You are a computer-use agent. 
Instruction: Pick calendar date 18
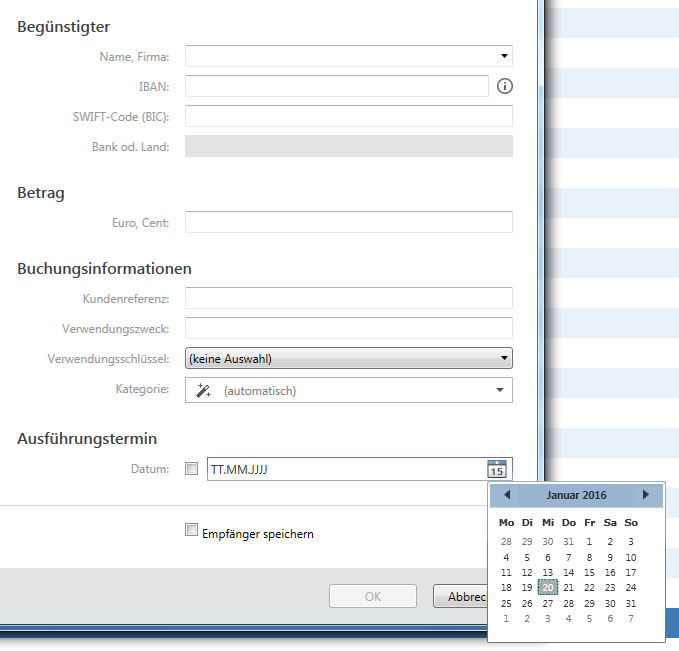click(x=506, y=588)
